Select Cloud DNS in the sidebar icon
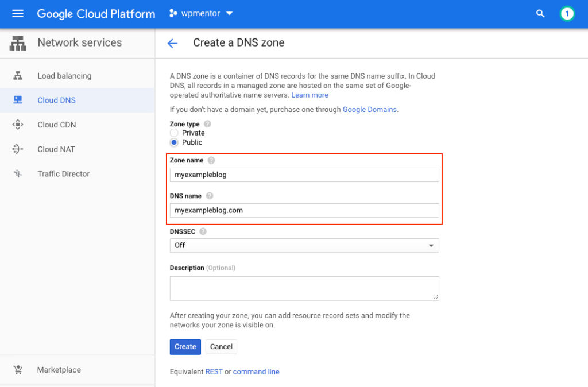 click(18, 100)
